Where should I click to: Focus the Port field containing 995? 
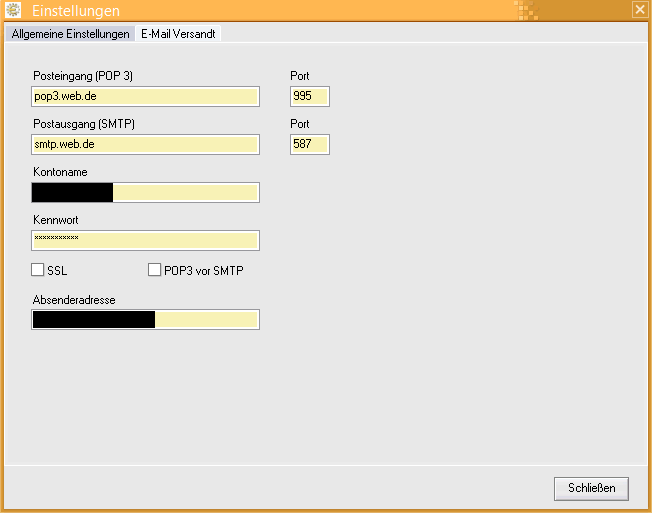(309, 96)
